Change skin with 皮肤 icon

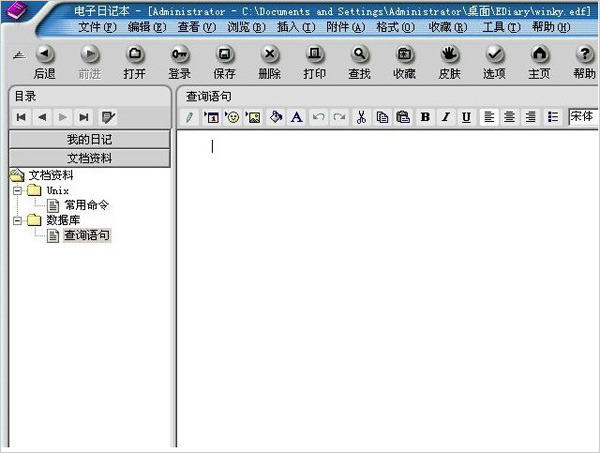[x=450, y=55]
